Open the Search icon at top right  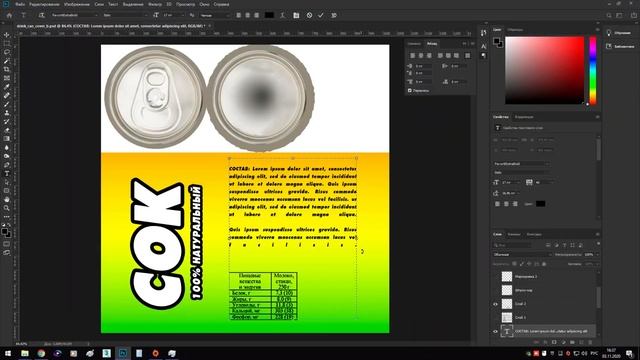click(x=609, y=15)
